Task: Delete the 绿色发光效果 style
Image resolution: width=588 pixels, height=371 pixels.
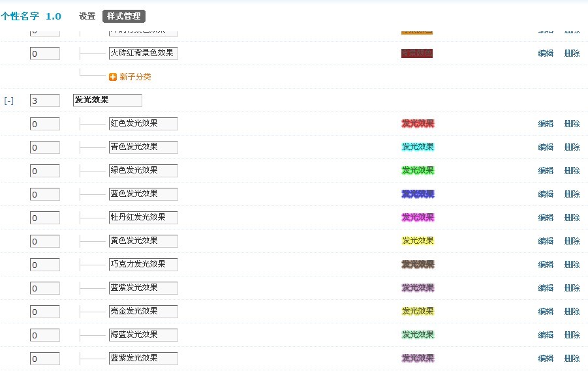Action: click(572, 171)
